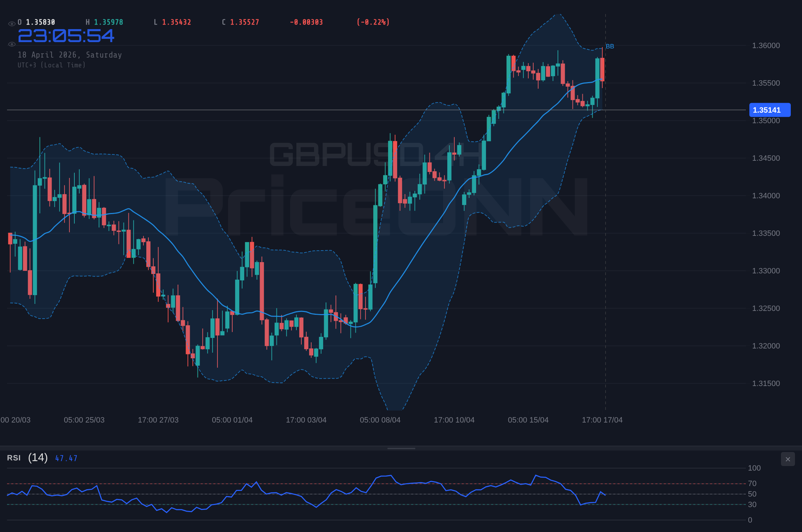Click the Close price 1.35527

(x=245, y=22)
